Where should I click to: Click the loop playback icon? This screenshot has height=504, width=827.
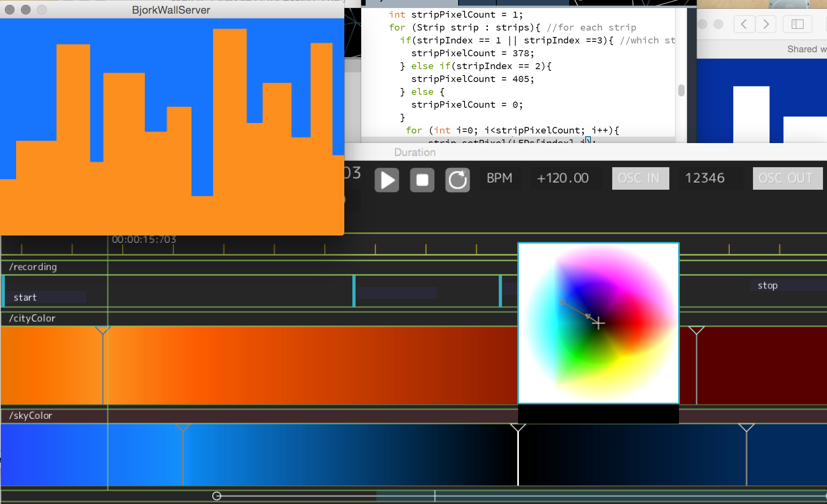[457, 180]
